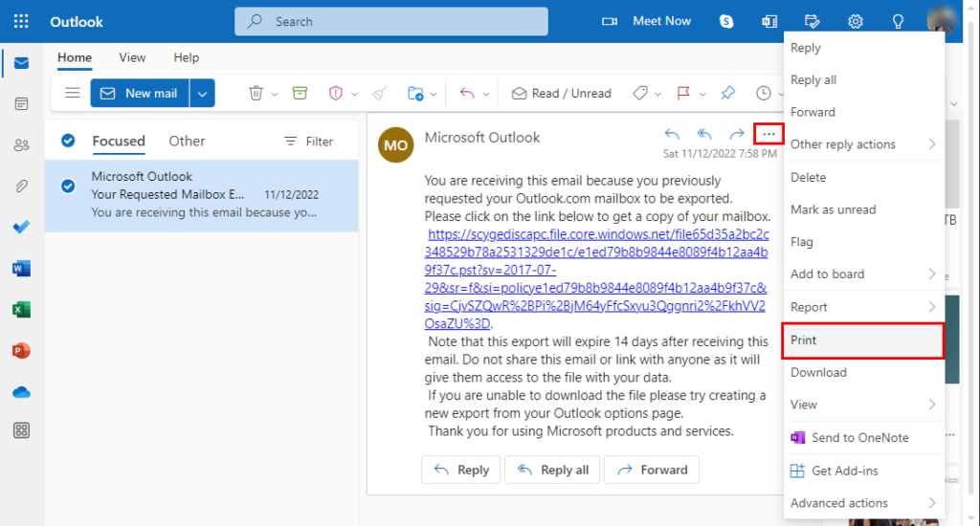Open Settings gear icon in header
980x526 pixels.
tap(856, 21)
